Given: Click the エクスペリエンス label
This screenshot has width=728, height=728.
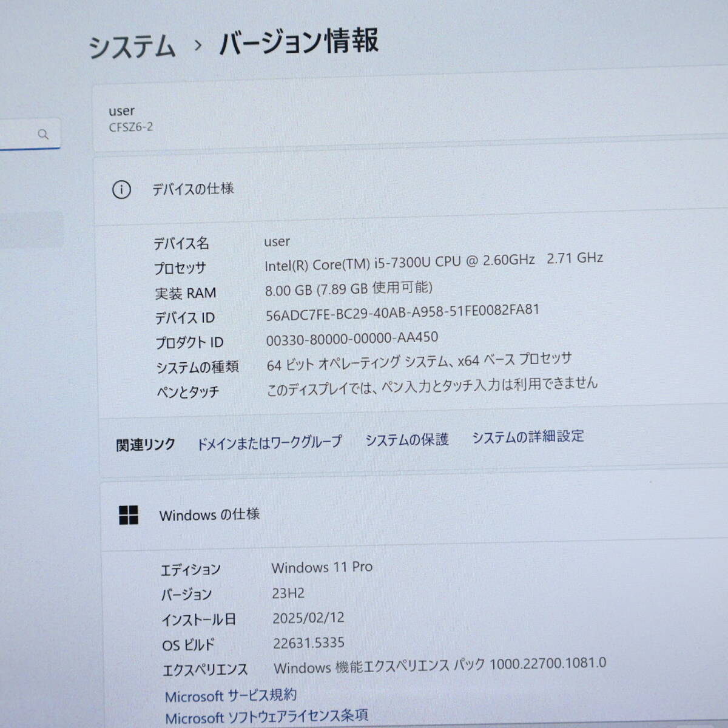Looking at the screenshot, I should tap(205, 670).
